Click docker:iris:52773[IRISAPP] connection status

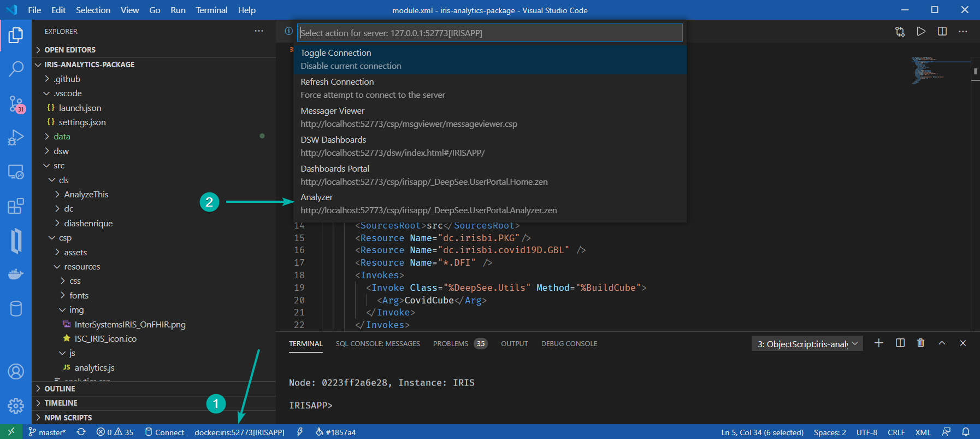point(239,432)
